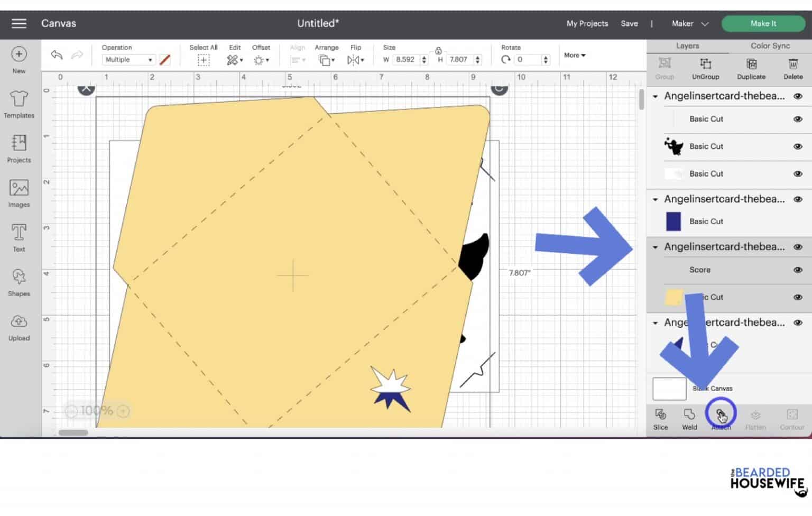The height and width of the screenshot is (516, 812).
Task: Toggle visibility of the dark blue Basic Cut layer
Action: tap(797, 221)
